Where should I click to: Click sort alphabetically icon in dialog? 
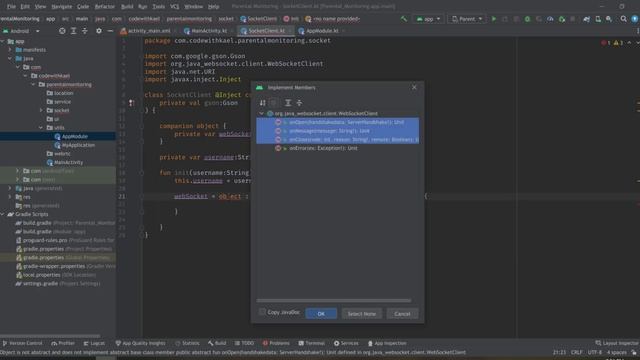[262, 103]
